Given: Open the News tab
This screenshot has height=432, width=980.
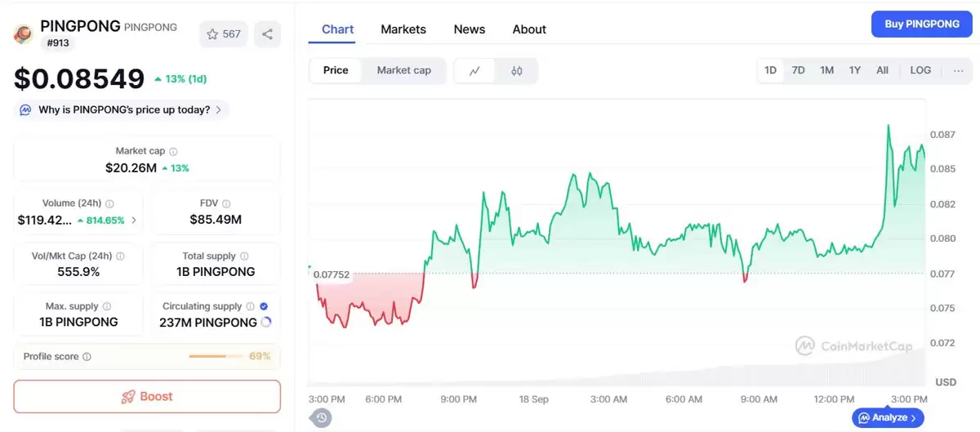Looking at the screenshot, I should (470, 29).
